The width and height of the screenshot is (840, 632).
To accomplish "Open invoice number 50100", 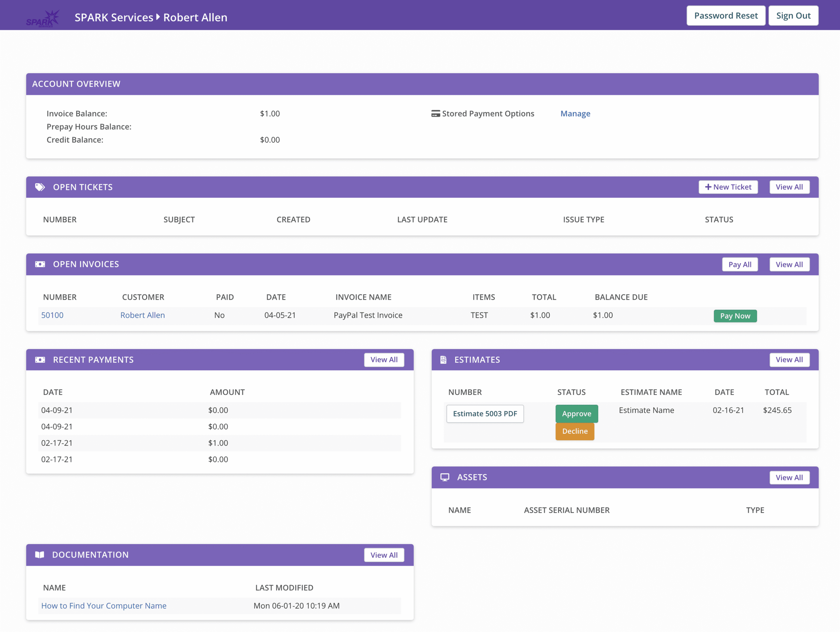I will (x=52, y=315).
